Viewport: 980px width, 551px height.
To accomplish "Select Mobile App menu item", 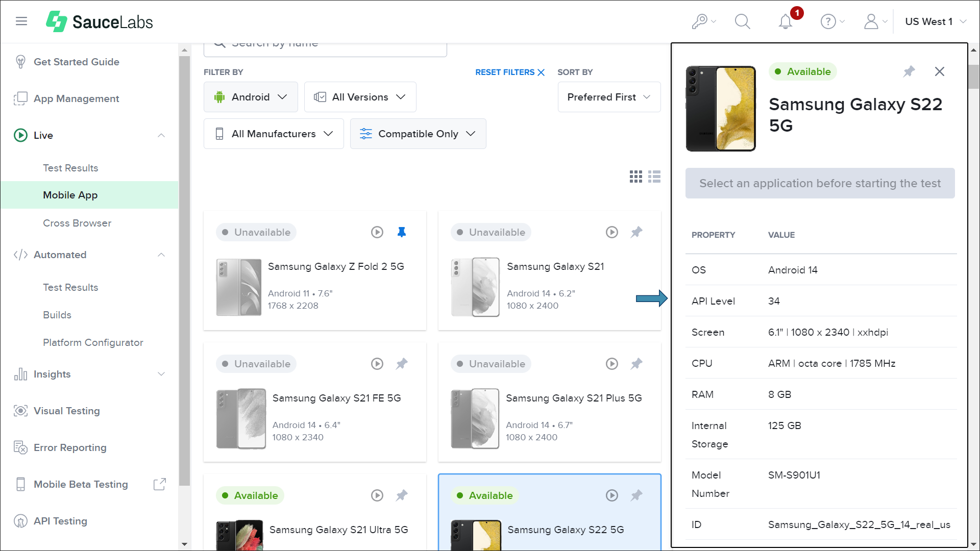I will 89,195.
